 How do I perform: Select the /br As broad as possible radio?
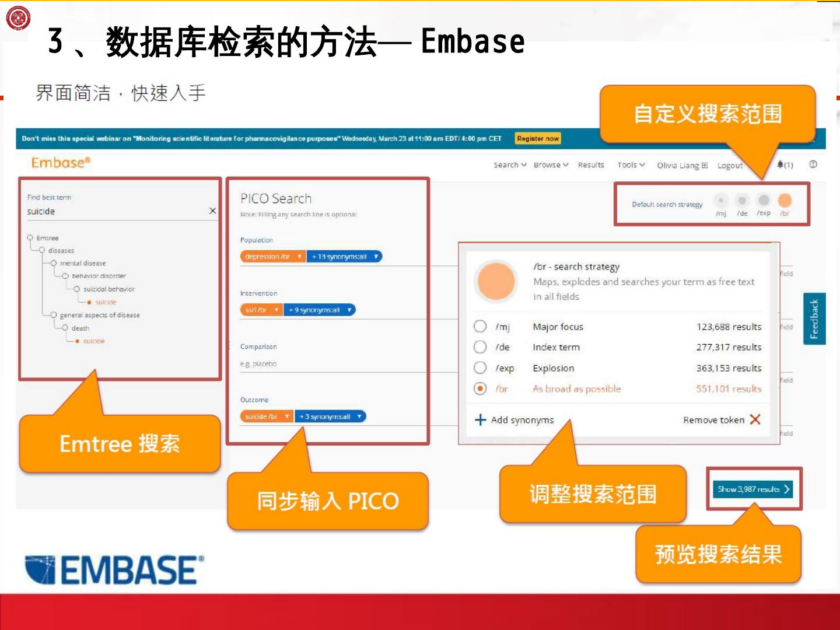tap(480, 388)
